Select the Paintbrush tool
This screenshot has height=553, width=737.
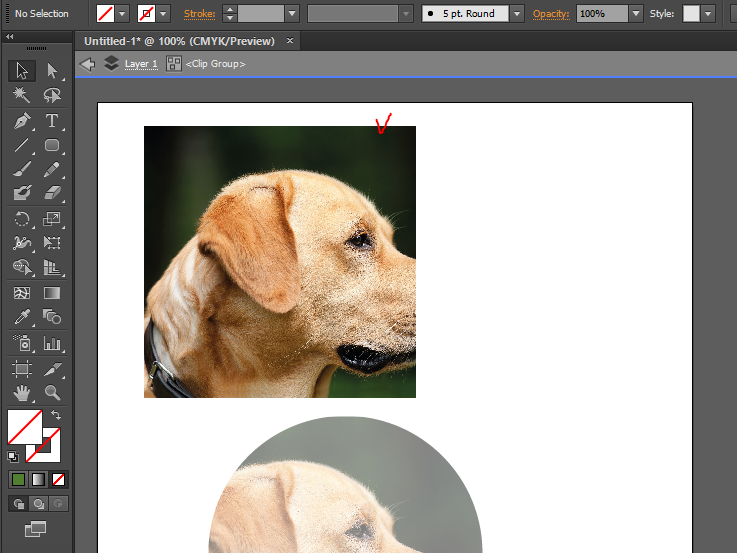click(x=22, y=169)
